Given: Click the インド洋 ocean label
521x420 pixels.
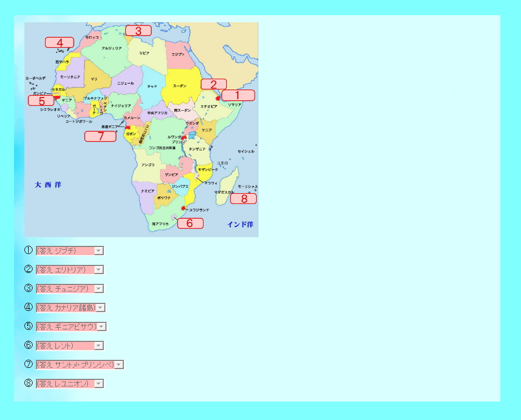Looking at the screenshot, I should pyautogui.click(x=240, y=225).
